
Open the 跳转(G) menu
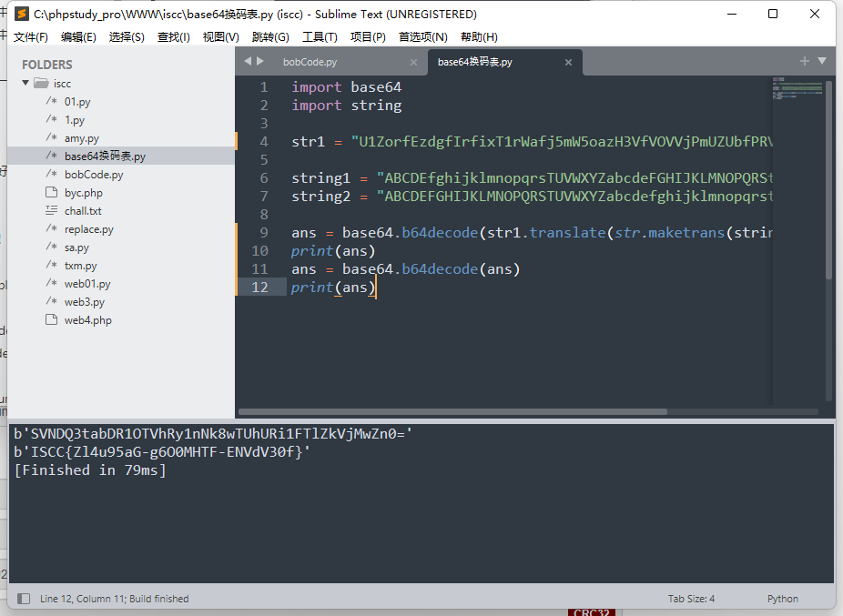(x=270, y=36)
